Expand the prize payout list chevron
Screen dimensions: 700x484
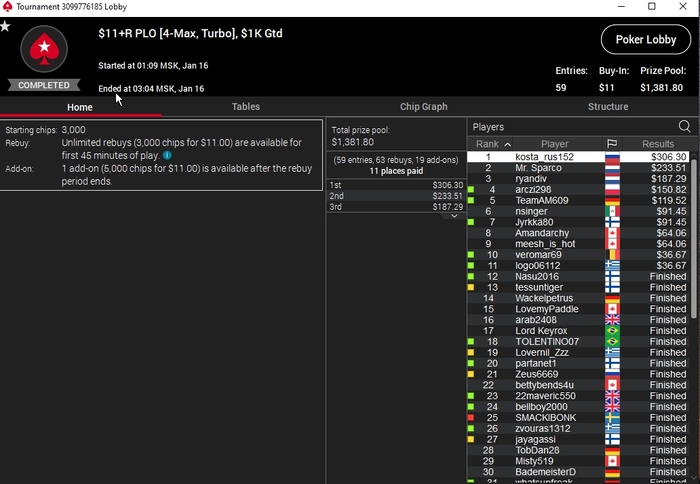coord(454,216)
